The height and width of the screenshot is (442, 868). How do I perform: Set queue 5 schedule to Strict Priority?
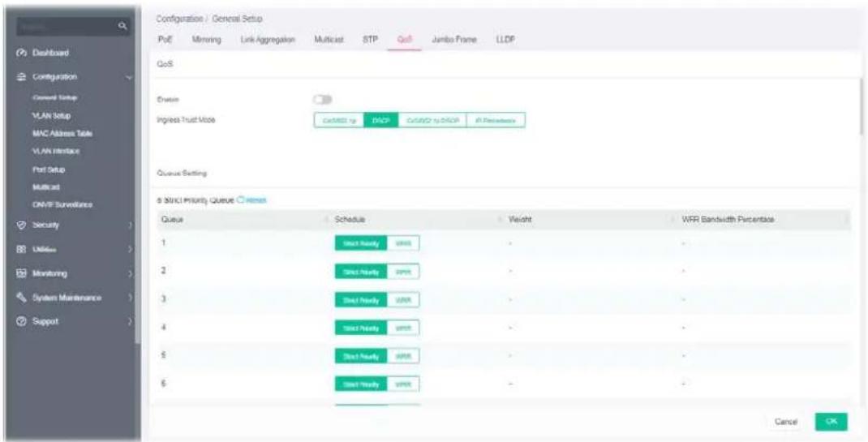coord(361,356)
